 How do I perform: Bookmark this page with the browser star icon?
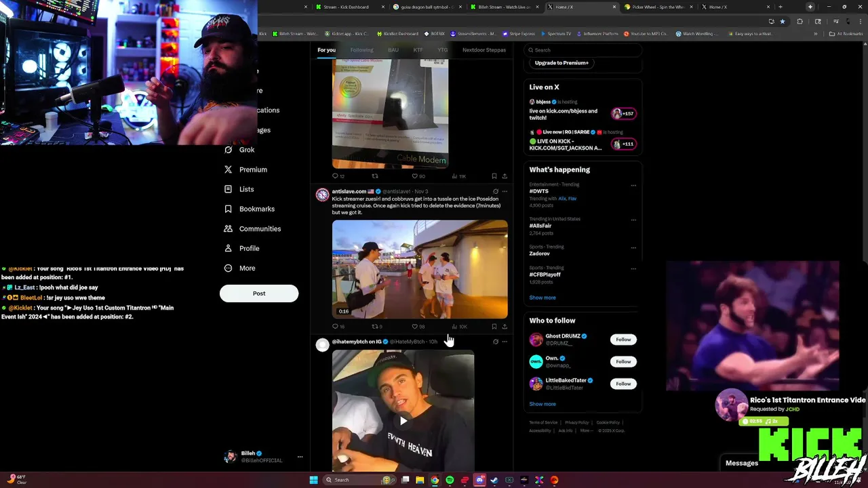pyautogui.click(x=783, y=21)
